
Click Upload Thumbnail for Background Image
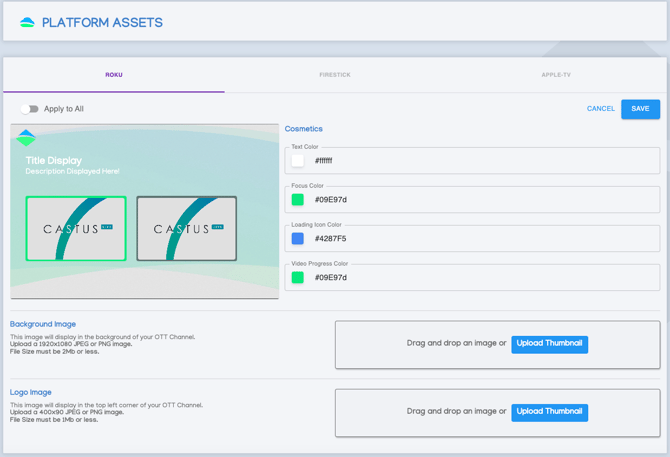point(549,344)
